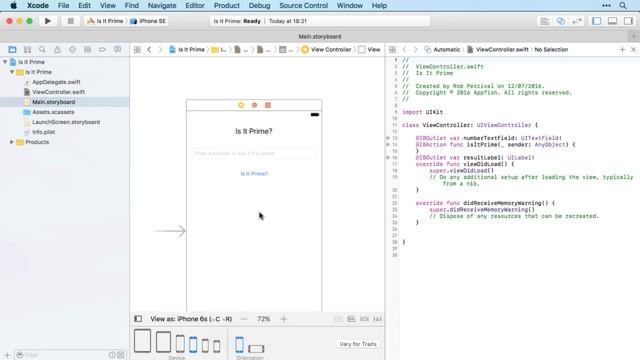Collapse the Is It Prime group folder

coord(12,72)
